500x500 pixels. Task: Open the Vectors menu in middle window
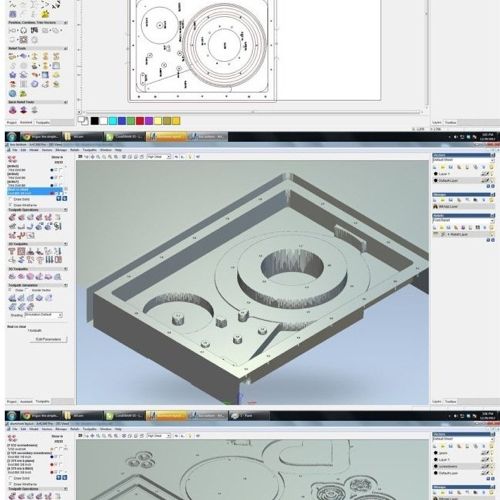click(x=47, y=150)
